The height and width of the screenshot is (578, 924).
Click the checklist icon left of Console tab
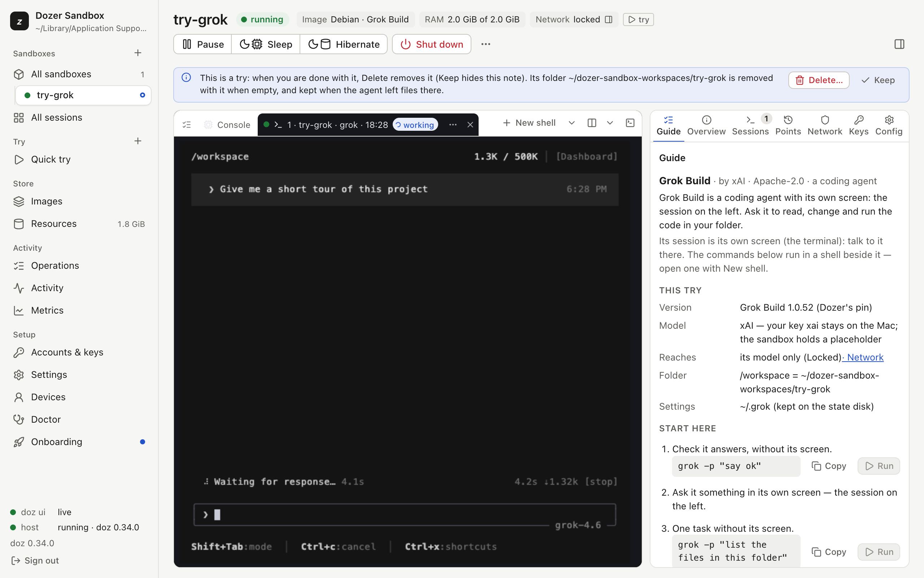pos(187,125)
